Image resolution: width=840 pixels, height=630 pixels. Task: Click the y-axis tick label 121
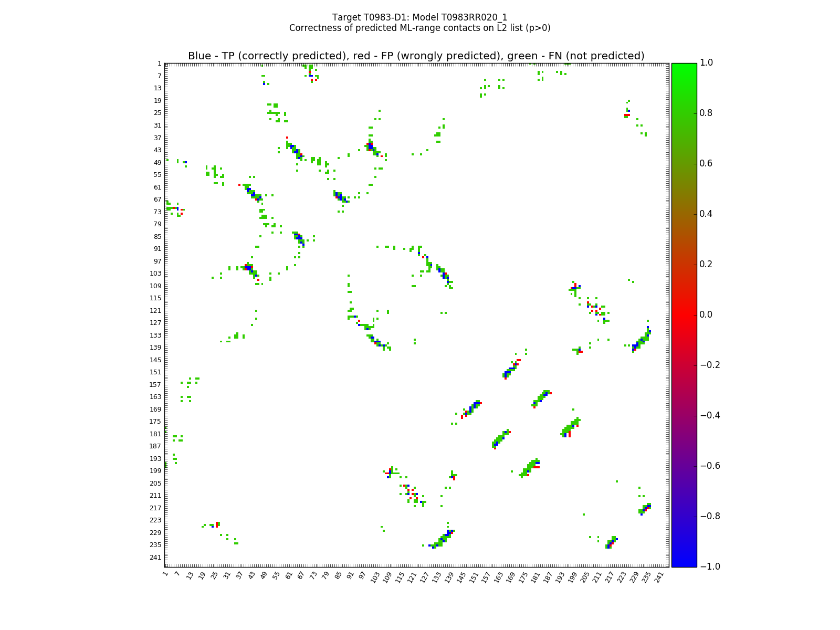coord(155,311)
